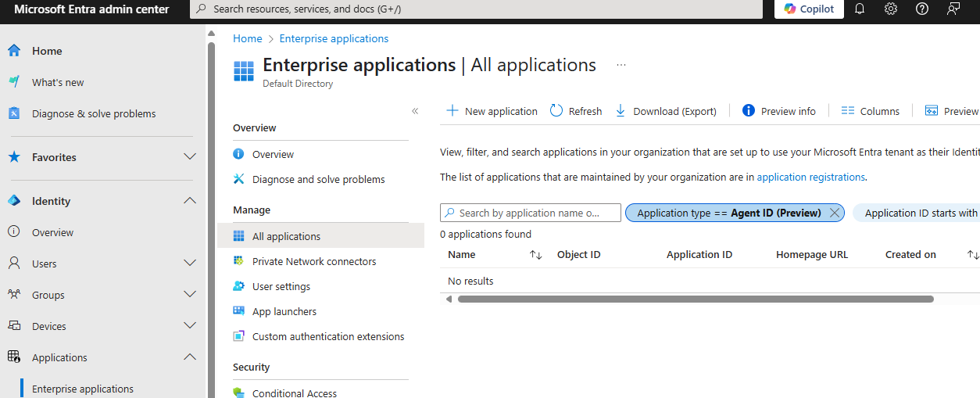Focus Search by application name field
Screen dimensions: 980x398
531,213
